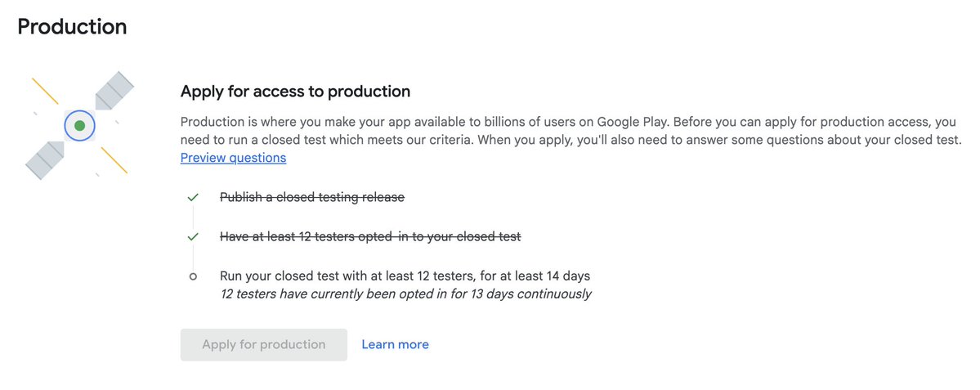The image size is (980, 390).
Task: Open the Preview questions link
Action: [233, 158]
